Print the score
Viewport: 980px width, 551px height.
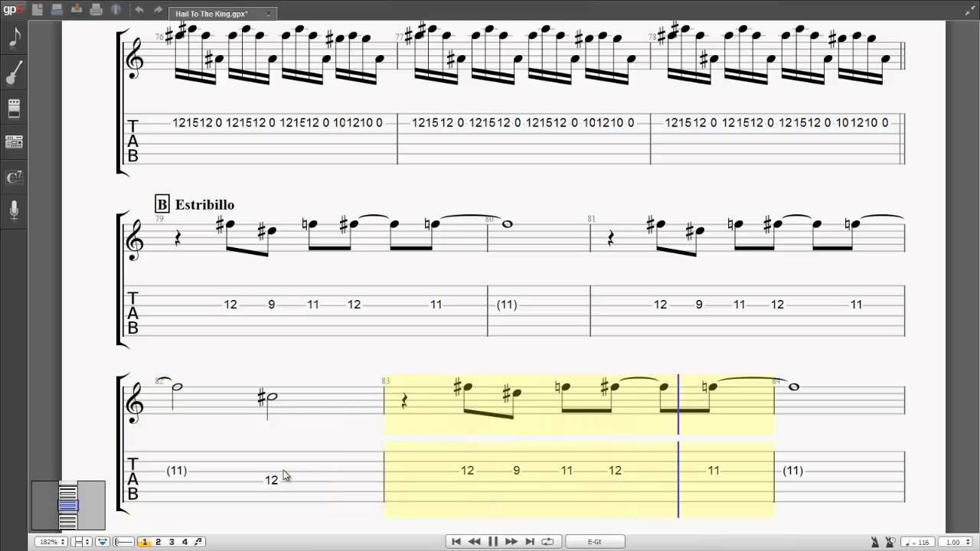(x=96, y=10)
